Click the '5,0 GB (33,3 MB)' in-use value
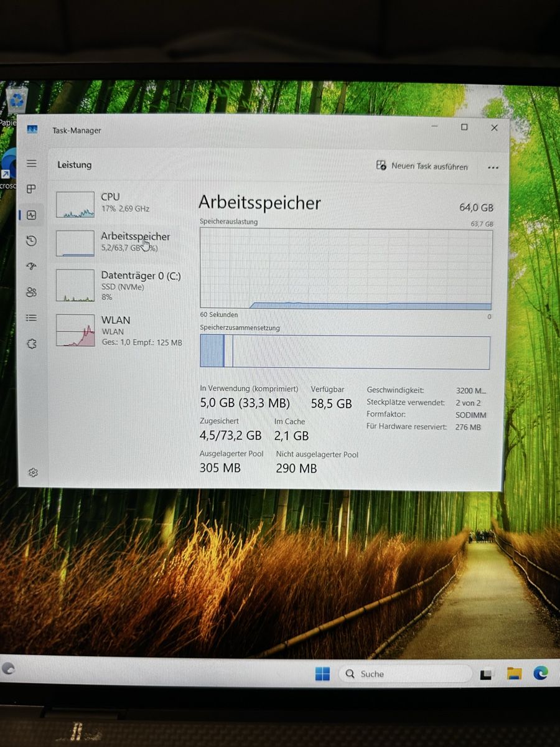 pos(245,403)
